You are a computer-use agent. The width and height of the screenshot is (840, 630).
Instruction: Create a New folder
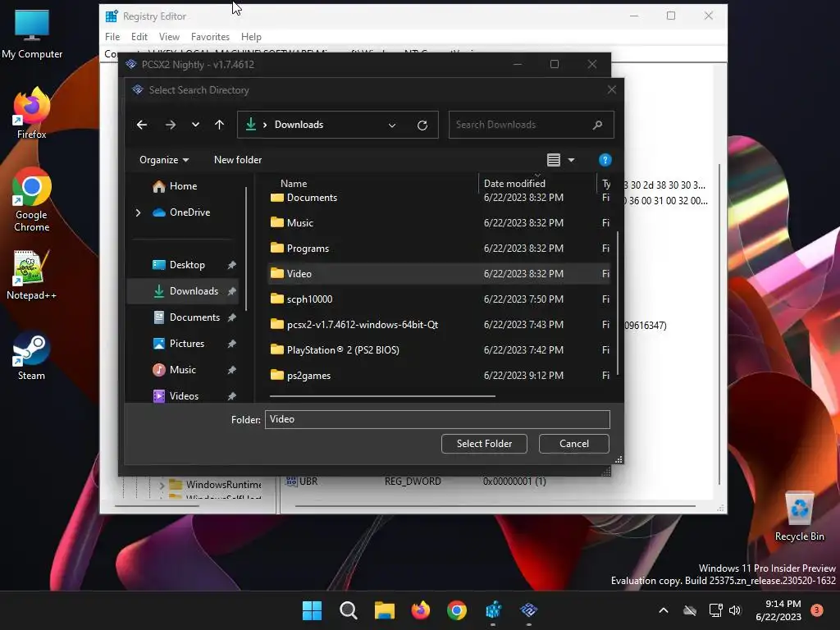[x=238, y=160]
